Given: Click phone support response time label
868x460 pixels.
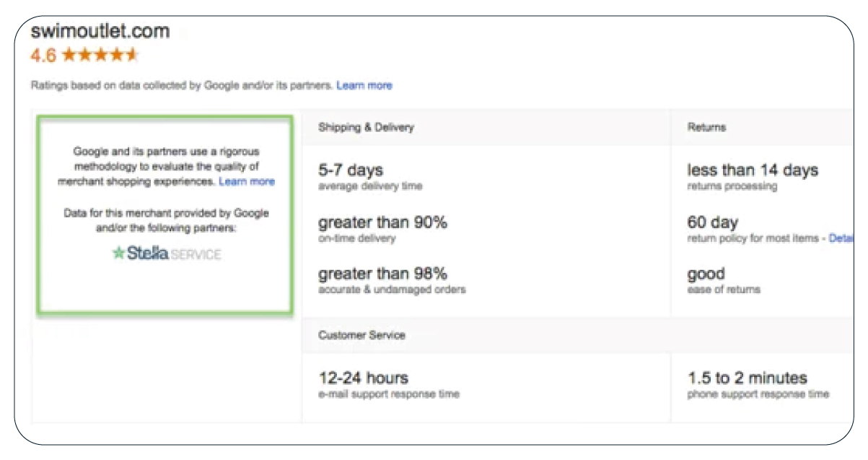Looking at the screenshot, I should [758, 394].
